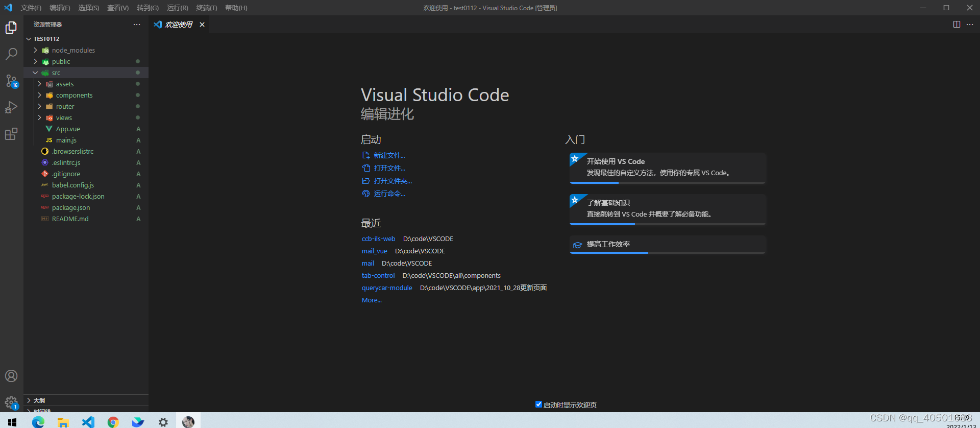Click 打开文件... link
This screenshot has height=428, width=980.
[389, 168]
